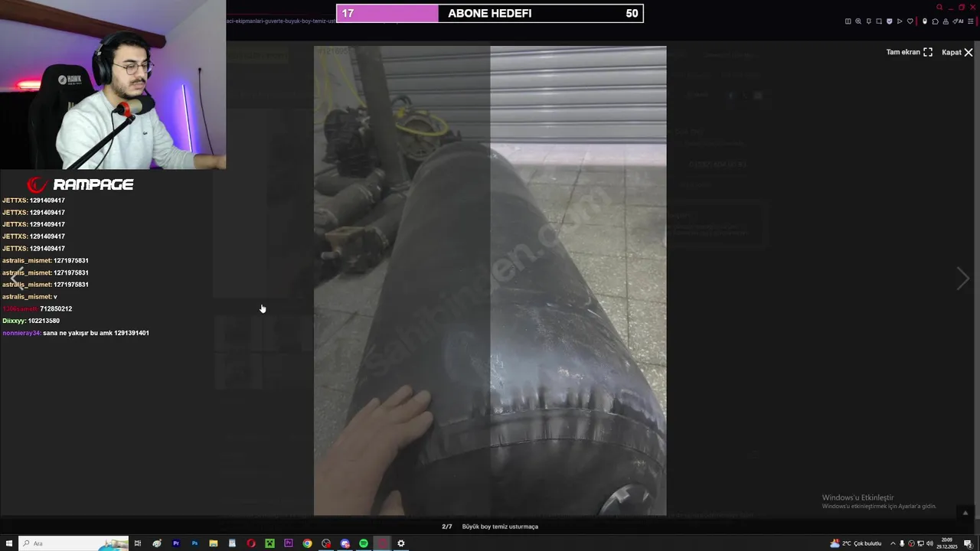Open the AI assistant icon
The height and width of the screenshot is (551, 980).
958,21
